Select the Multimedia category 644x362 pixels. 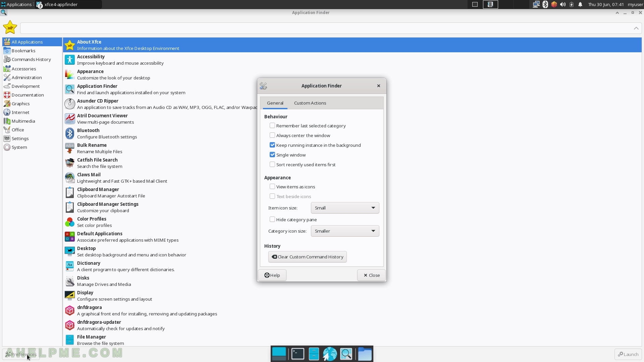[x=32, y=121]
